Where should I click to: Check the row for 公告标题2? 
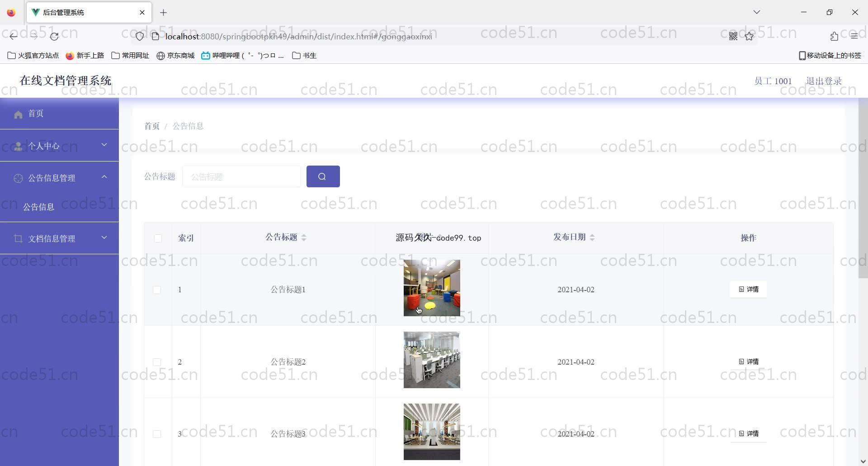coord(157,362)
